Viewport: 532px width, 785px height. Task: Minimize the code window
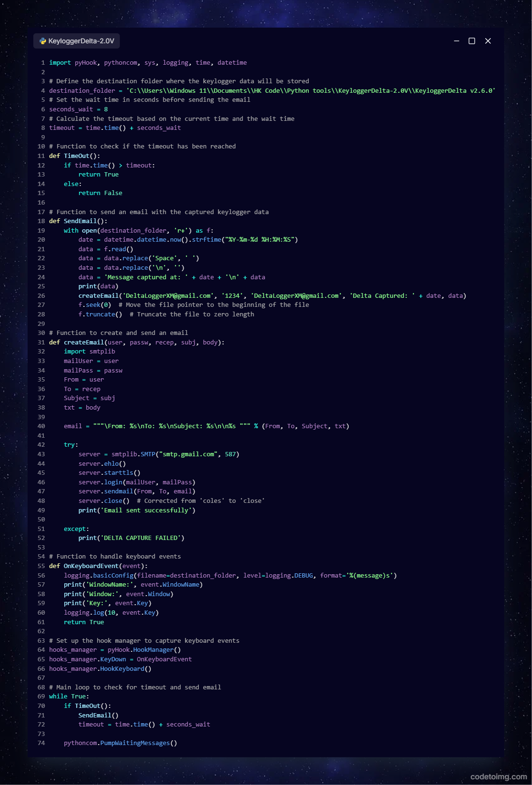coord(456,41)
